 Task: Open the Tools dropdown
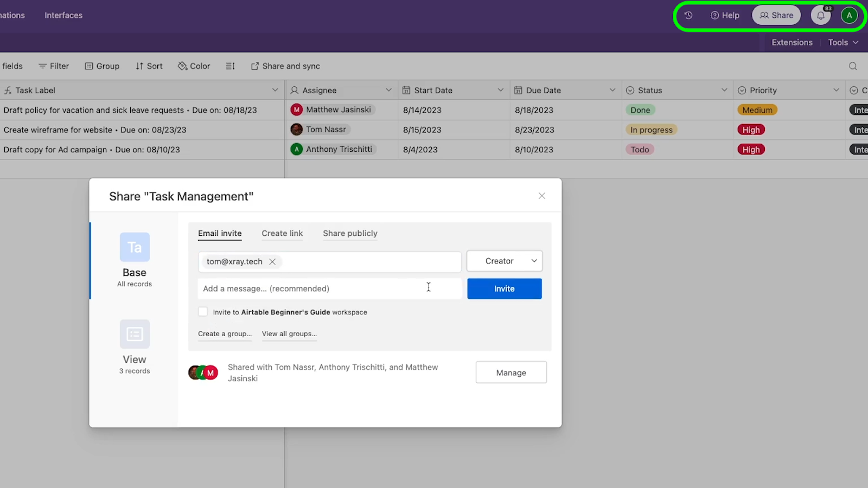pos(843,42)
